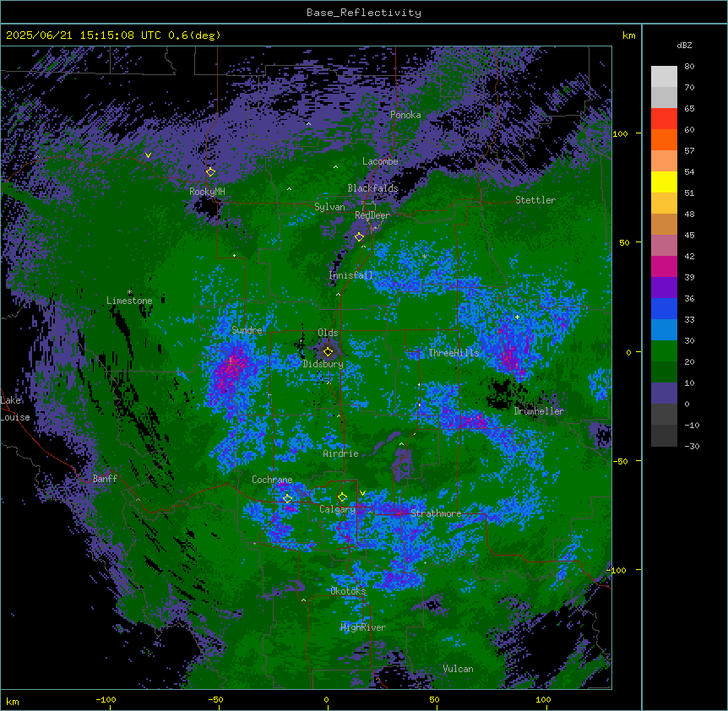Click the Ponoka city label

click(405, 115)
